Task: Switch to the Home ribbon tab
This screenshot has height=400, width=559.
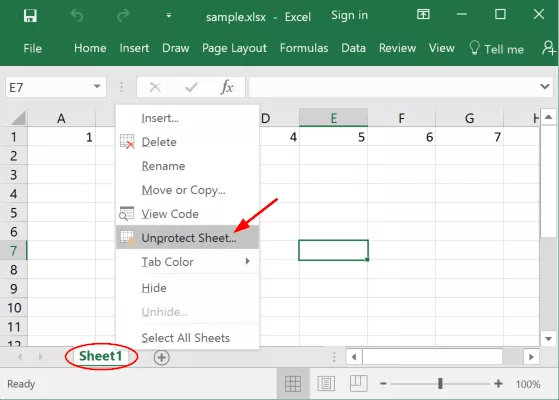Action: click(90, 48)
